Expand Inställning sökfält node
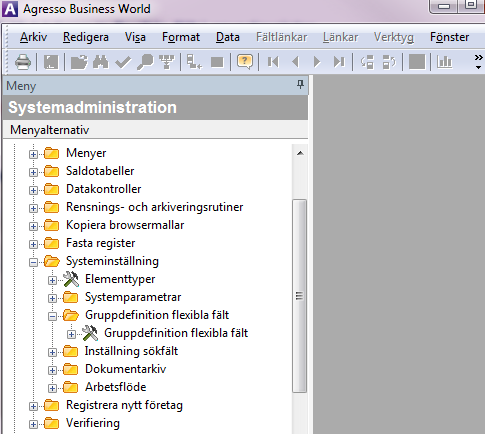The width and height of the screenshot is (485, 434). click(52, 352)
